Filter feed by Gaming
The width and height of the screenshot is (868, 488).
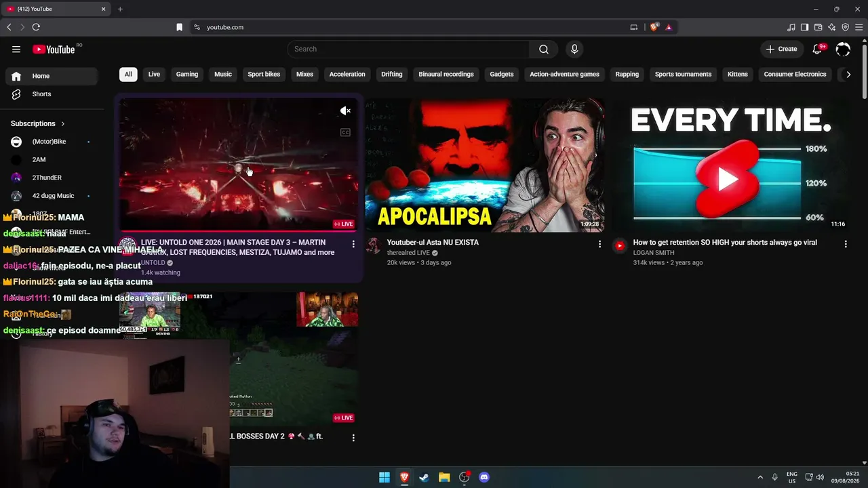click(187, 74)
